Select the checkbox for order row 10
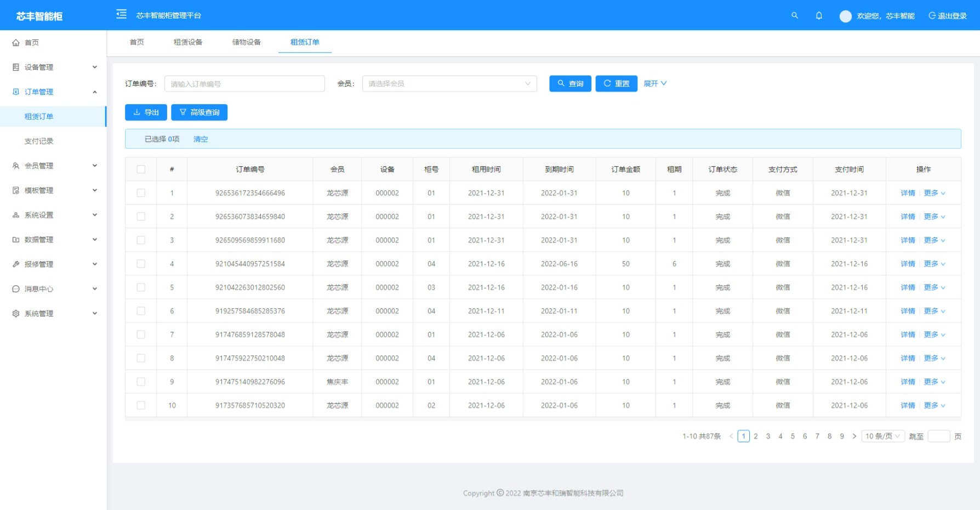The height and width of the screenshot is (510, 980). 141,405
